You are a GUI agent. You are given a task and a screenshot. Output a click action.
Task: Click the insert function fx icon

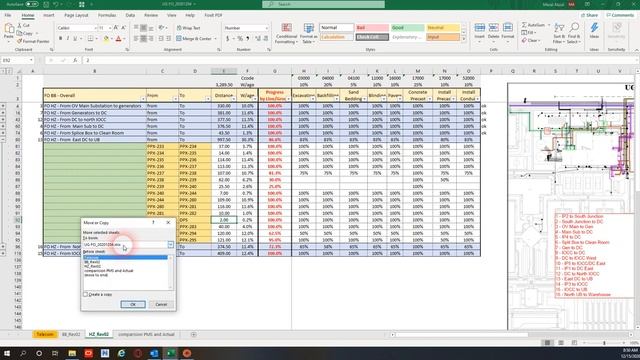75,60
